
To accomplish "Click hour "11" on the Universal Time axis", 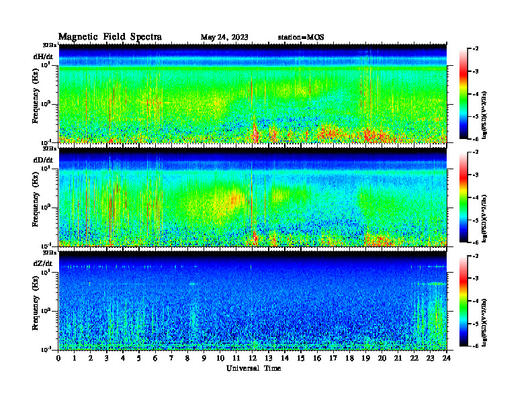I will pos(236,358).
